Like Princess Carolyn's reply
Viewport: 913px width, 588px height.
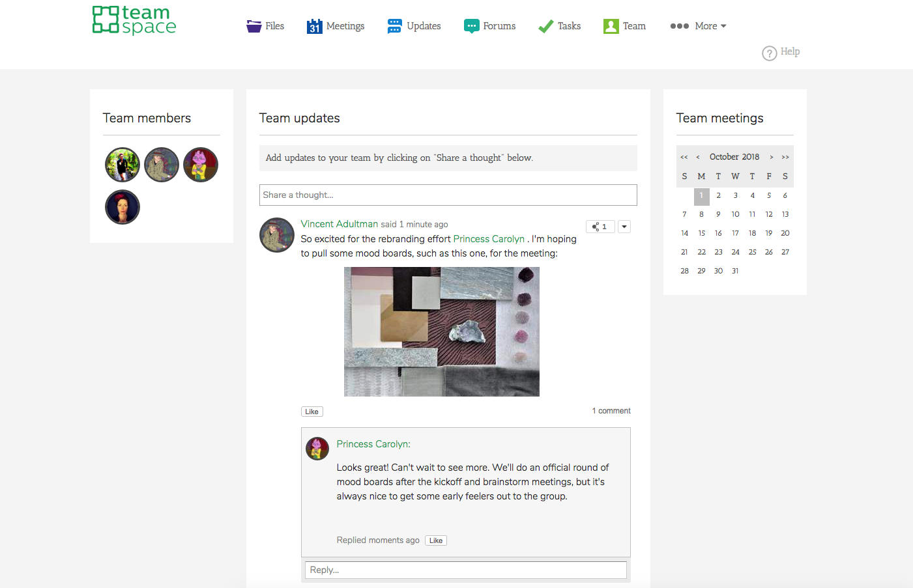click(x=436, y=540)
